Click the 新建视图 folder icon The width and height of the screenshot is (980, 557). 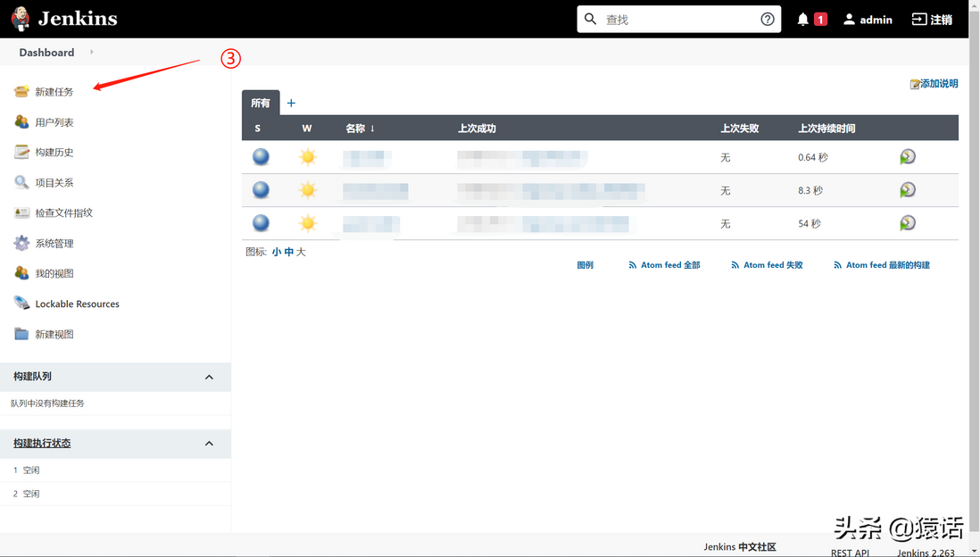point(21,334)
